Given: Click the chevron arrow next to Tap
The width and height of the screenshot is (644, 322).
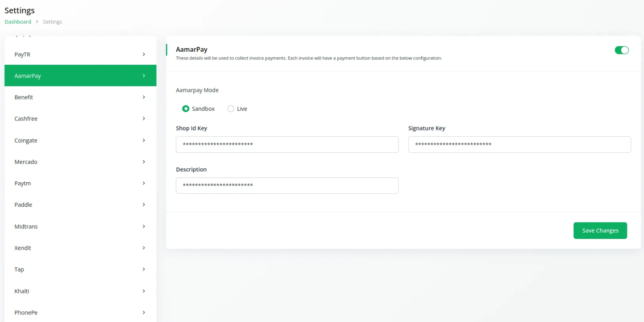Looking at the screenshot, I should pos(144,269).
